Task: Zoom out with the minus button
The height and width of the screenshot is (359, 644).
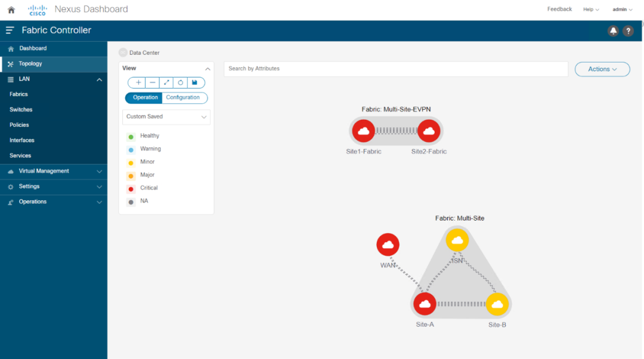Action: pyautogui.click(x=153, y=82)
